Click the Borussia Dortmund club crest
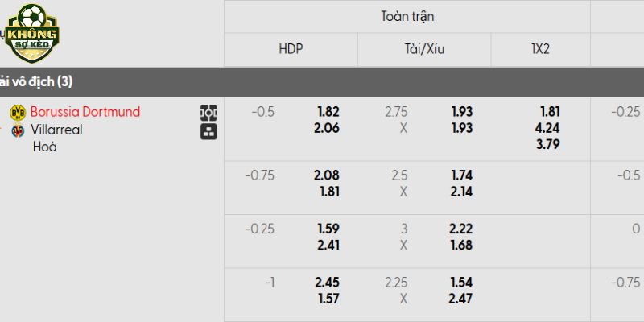 point(17,112)
